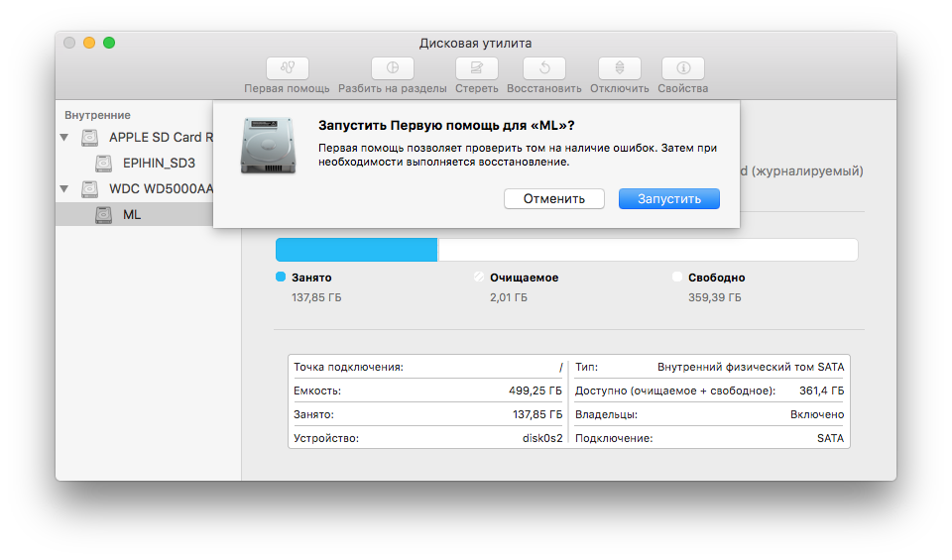Viewport: 952px width, 560px height.
Task: Select the Стереть erase toolbar icon
Action: (x=477, y=68)
